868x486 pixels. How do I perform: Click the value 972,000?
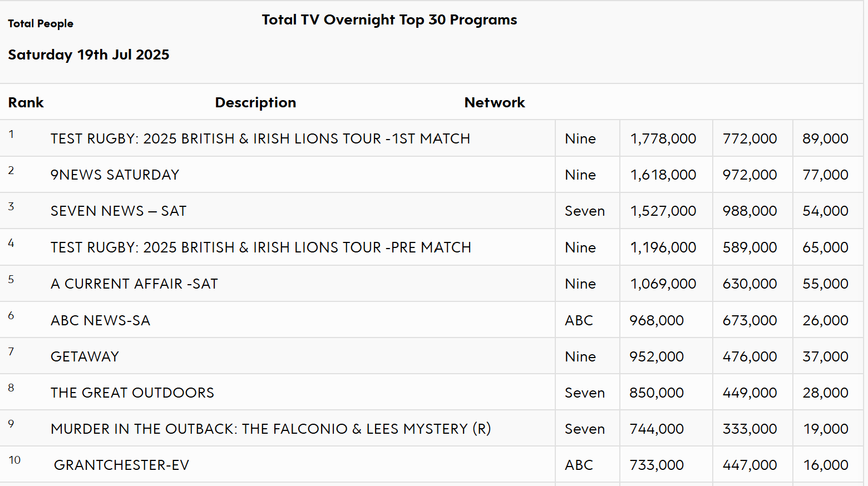tap(749, 175)
